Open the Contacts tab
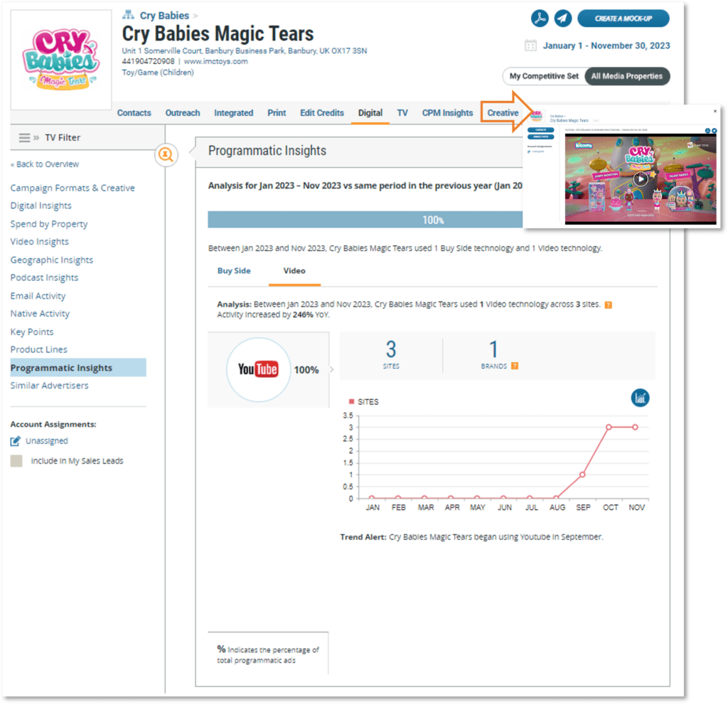The height and width of the screenshot is (704, 728). pos(134,113)
